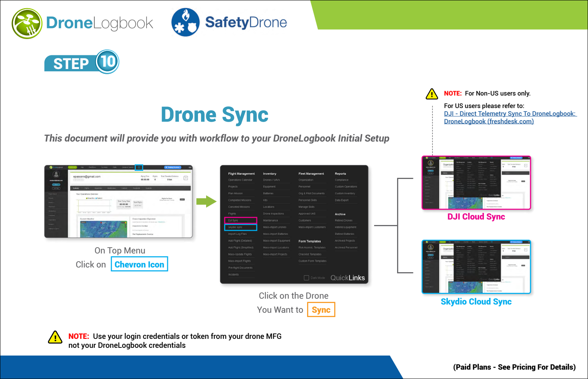Open Incidents in QuickLinks menu
The height and width of the screenshot is (379, 588).
click(233, 275)
